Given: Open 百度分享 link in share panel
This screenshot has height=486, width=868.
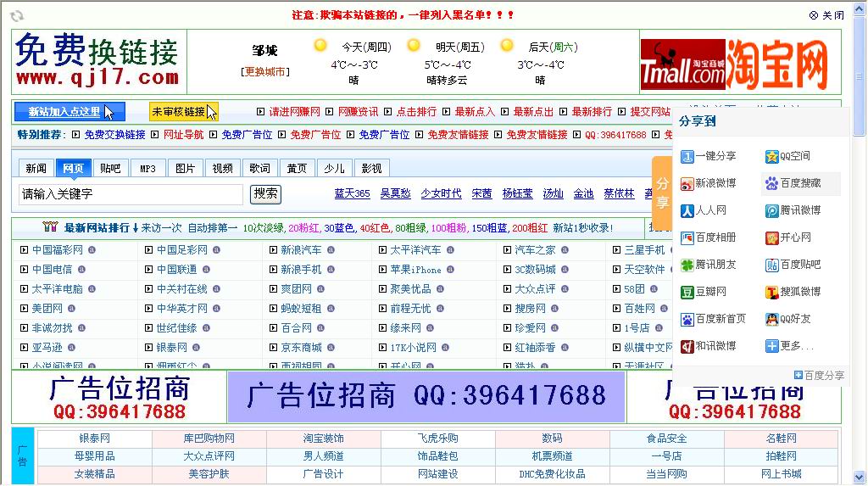Looking at the screenshot, I should 820,376.
